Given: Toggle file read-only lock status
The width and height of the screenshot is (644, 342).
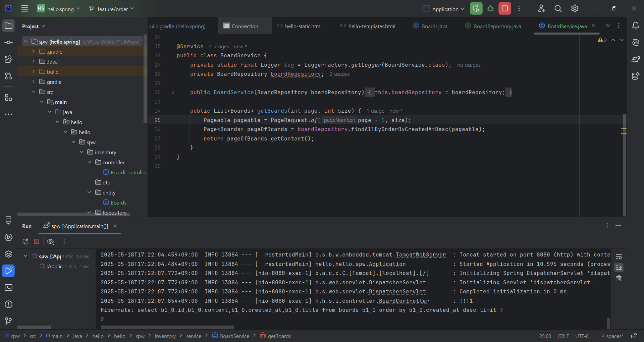Looking at the screenshot, I should 634,336.
